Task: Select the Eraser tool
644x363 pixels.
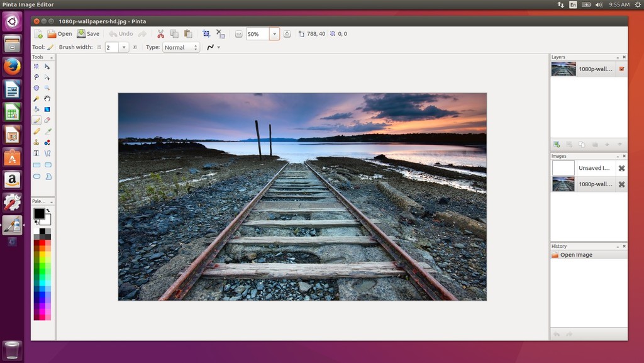Action: [47, 120]
